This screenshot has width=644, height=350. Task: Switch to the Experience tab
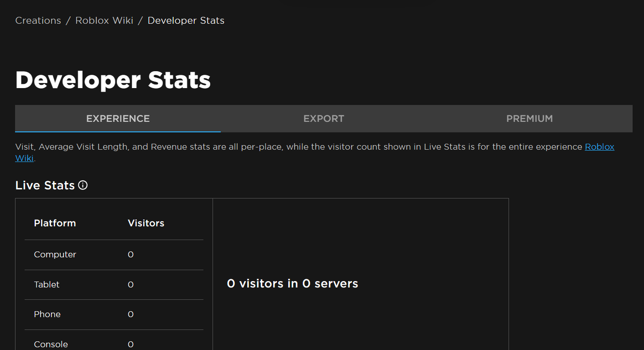tap(118, 119)
